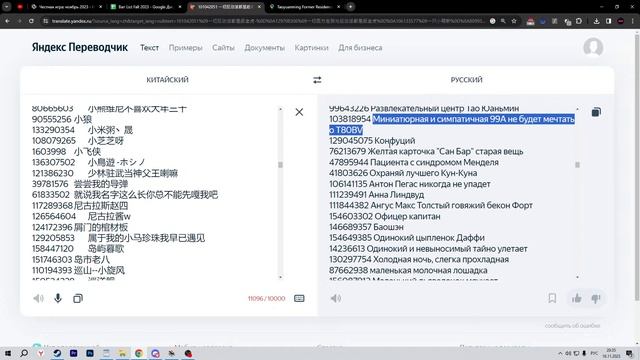
Task: Open Chrome from the taskbar
Action: (139, 353)
